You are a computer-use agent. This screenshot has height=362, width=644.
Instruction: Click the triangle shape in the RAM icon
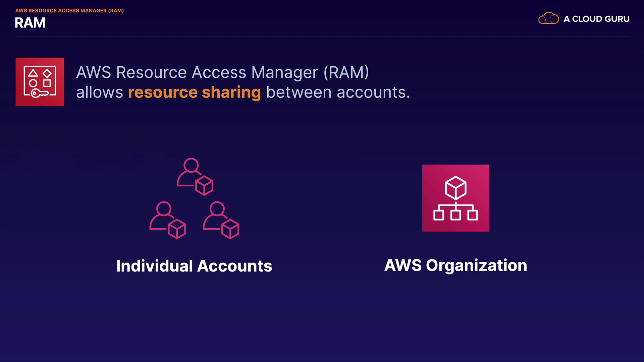tap(33, 73)
